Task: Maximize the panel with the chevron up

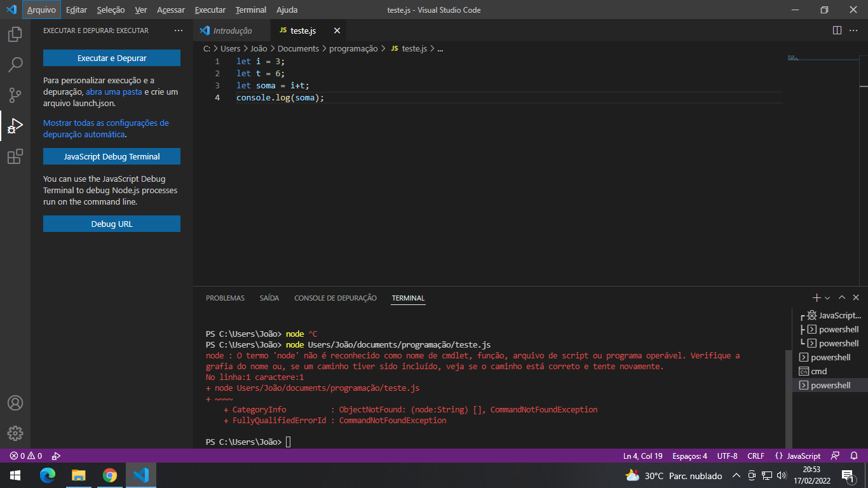Action: (x=842, y=297)
